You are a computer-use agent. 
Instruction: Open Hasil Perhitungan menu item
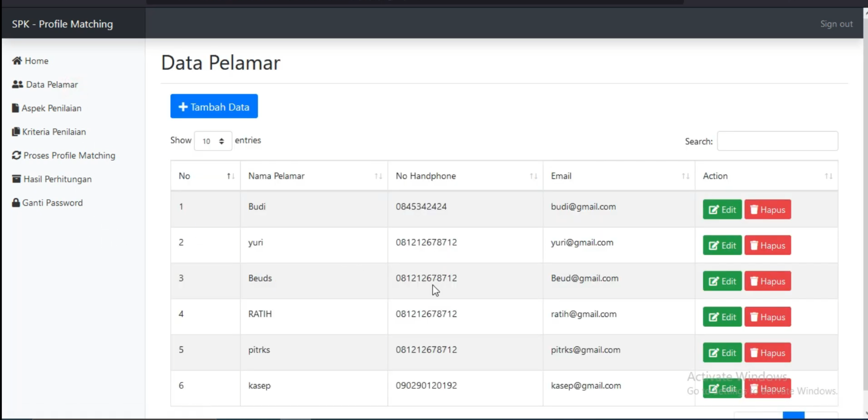pos(52,179)
